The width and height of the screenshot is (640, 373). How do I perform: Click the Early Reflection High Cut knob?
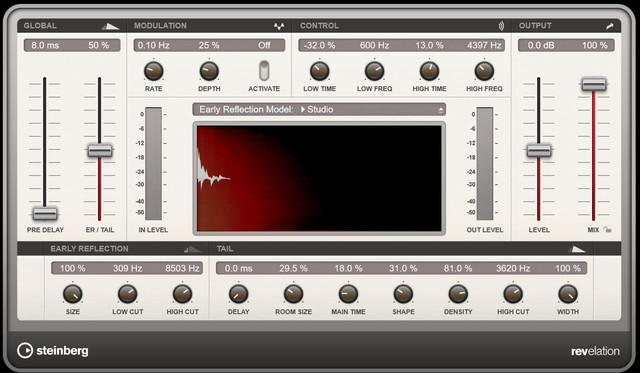tap(182, 294)
